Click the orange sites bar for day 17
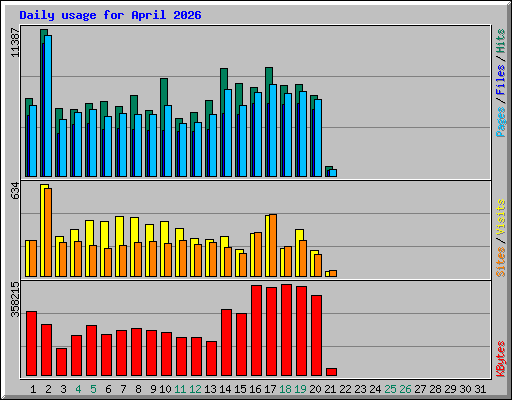 pyautogui.click(x=273, y=246)
